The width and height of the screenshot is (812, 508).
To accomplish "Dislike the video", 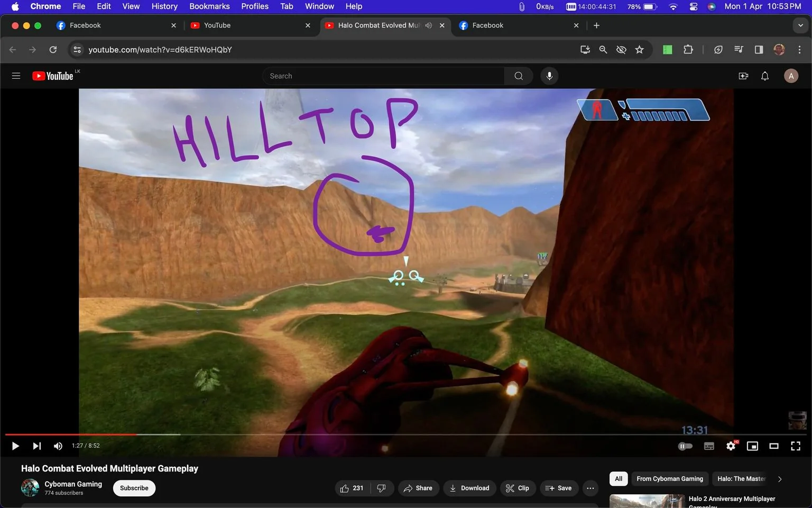I will (x=382, y=488).
